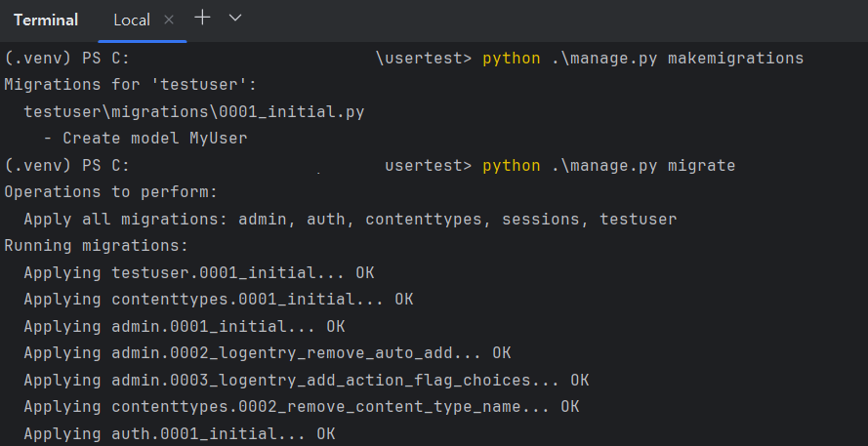The width and height of the screenshot is (868, 446).
Task: Click the "Applying testuser.0001_initial" line
Action: [198, 272]
